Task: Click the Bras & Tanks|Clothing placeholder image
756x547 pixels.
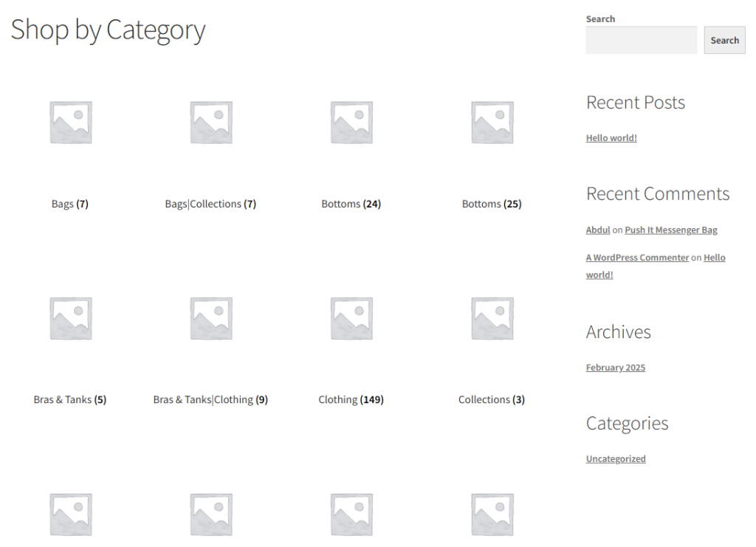Action: pyautogui.click(x=210, y=318)
